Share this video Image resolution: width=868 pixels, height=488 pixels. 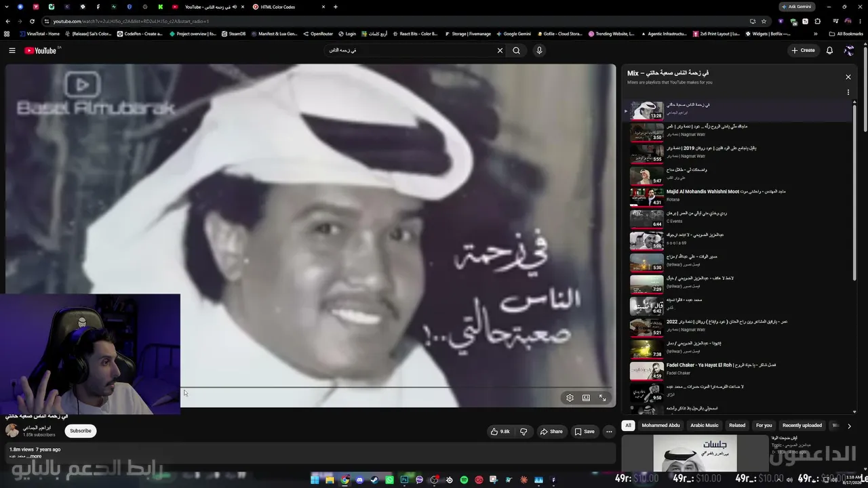[551, 431]
